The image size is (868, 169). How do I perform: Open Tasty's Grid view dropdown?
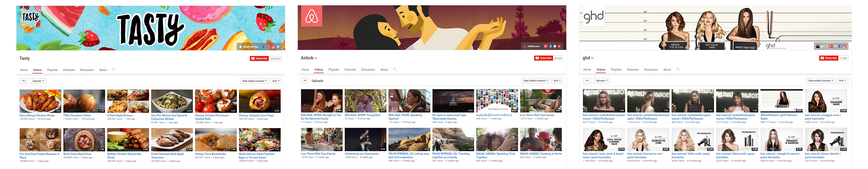(x=276, y=81)
